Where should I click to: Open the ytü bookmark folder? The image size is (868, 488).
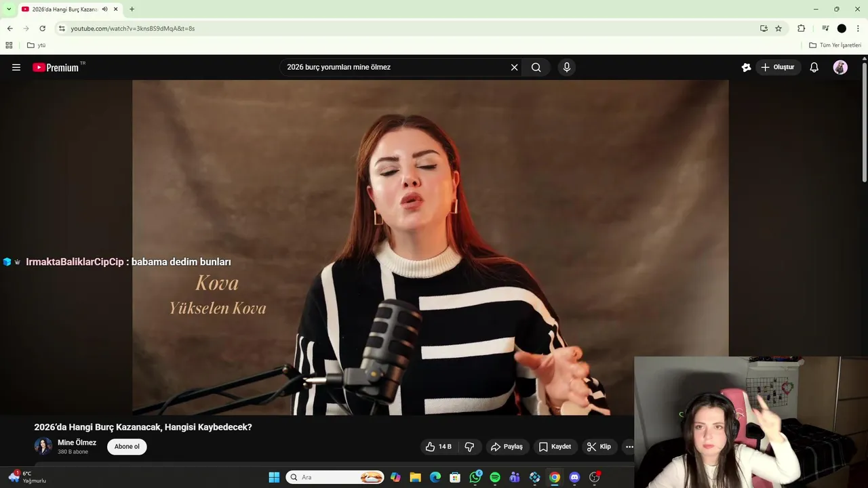[37, 45]
